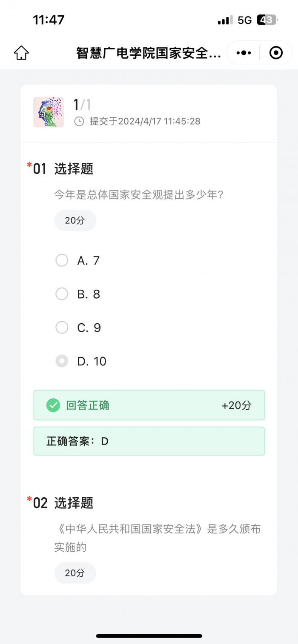Tap the clock icon beside submission time

click(79, 122)
